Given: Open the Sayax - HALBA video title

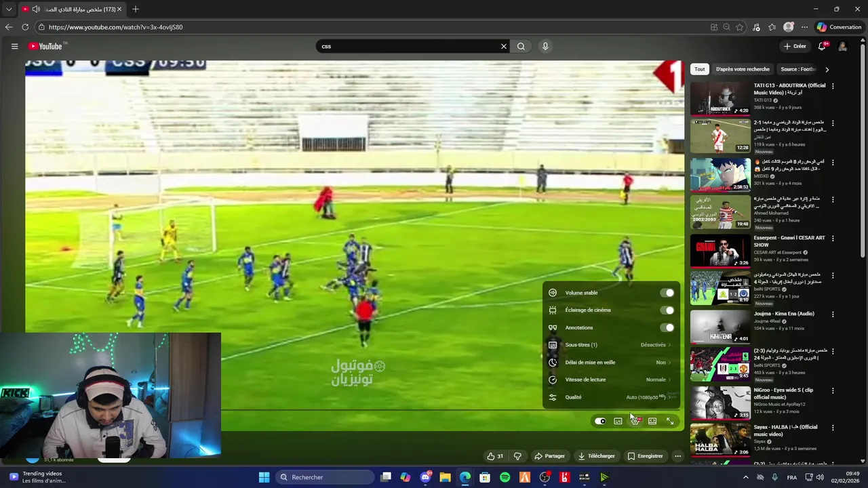Looking at the screenshot, I should (x=785, y=430).
